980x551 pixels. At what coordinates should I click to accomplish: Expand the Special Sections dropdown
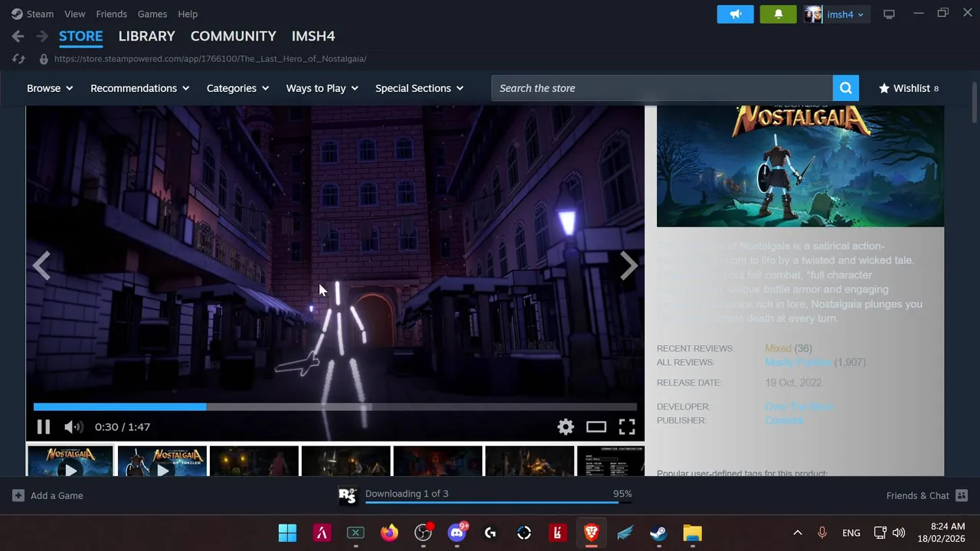420,88
